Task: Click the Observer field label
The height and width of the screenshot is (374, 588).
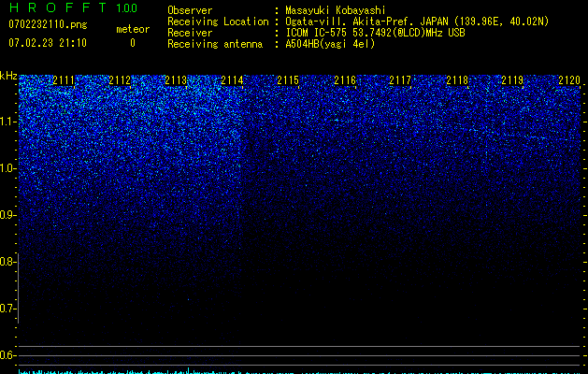Action: [x=190, y=10]
